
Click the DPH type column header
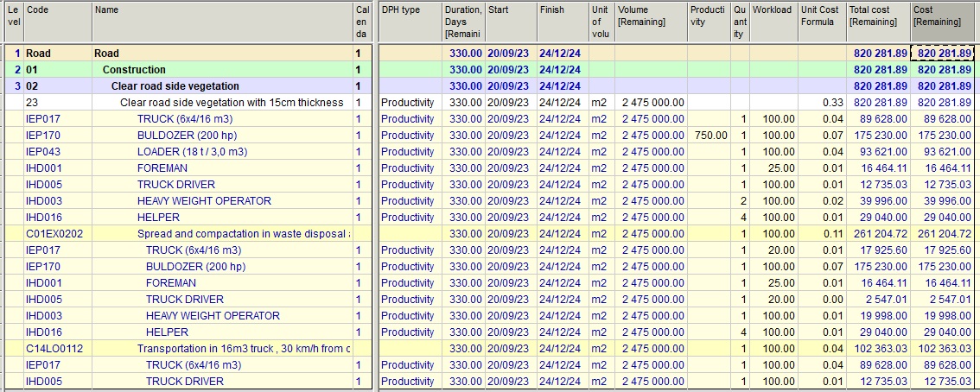[x=410, y=22]
